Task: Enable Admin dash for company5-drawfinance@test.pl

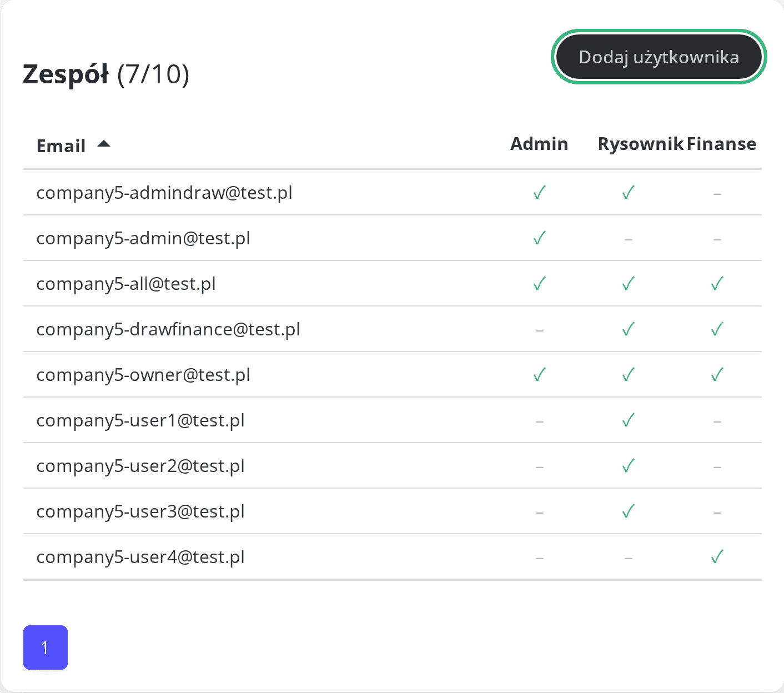Action: click(x=540, y=331)
